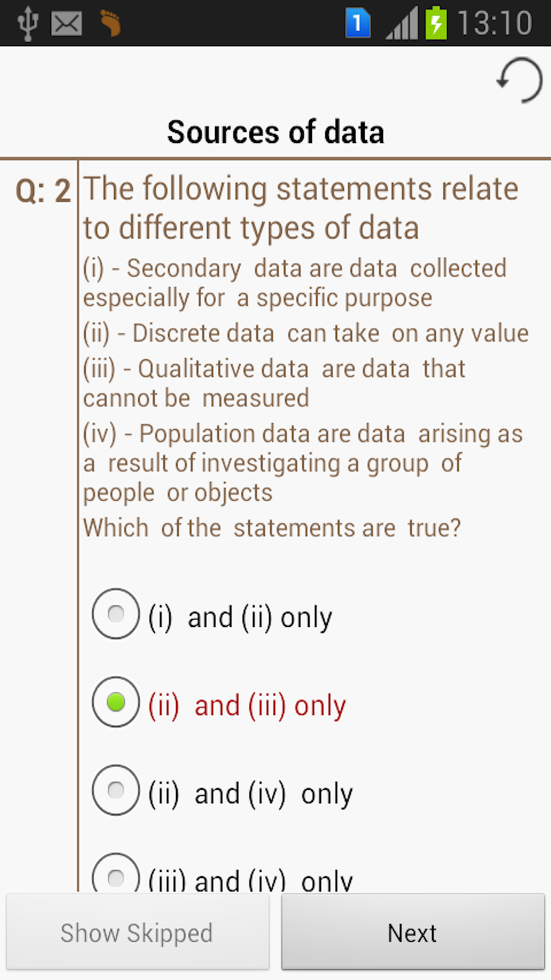The width and height of the screenshot is (551, 980).
Task: Pick the "(iii) and (iv) only" radio button
Action: click(x=116, y=877)
